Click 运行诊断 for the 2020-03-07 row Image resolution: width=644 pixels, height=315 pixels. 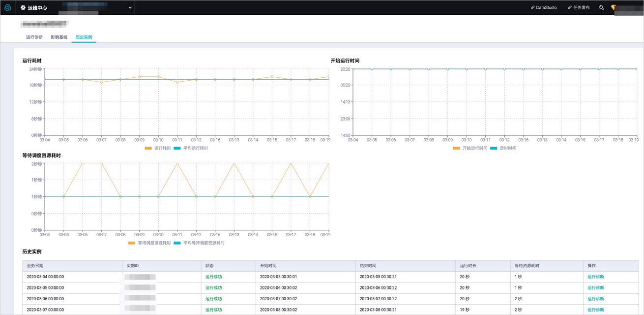pos(596,310)
